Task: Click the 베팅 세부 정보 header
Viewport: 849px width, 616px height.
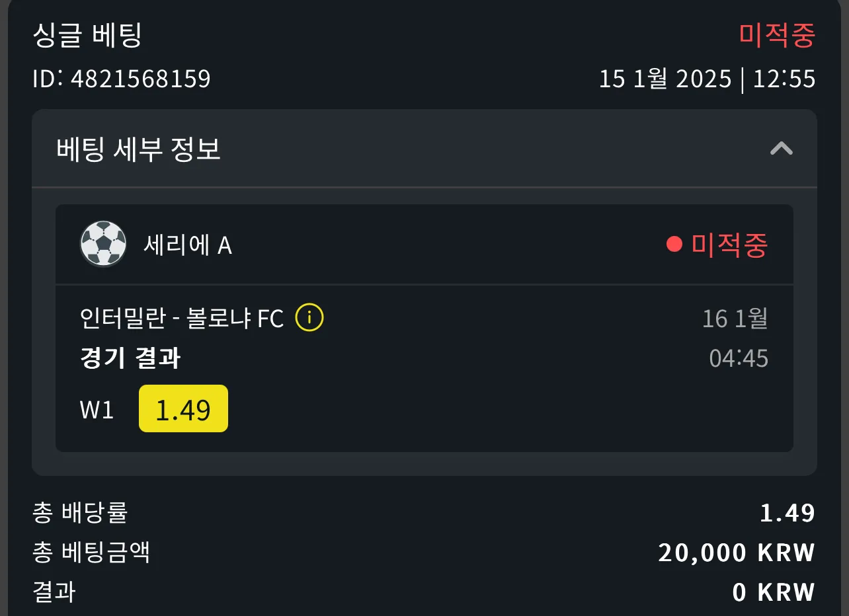Action: point(425,149)
